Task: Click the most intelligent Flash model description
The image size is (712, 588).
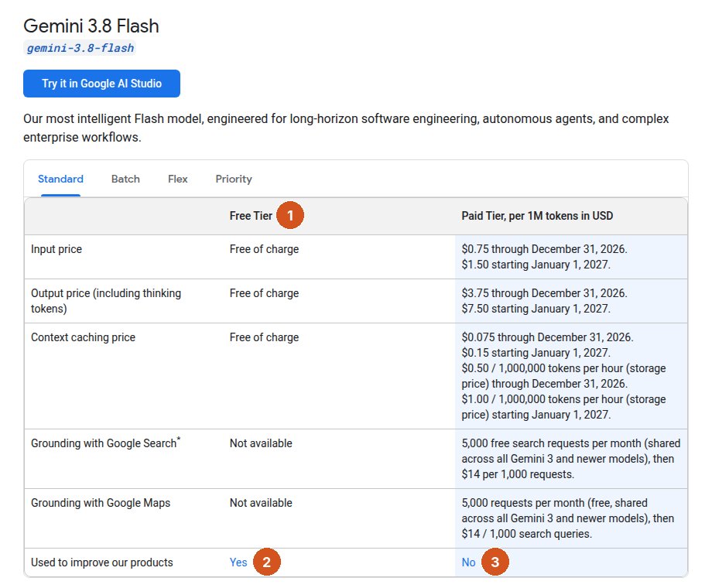Action: point(346,128)
